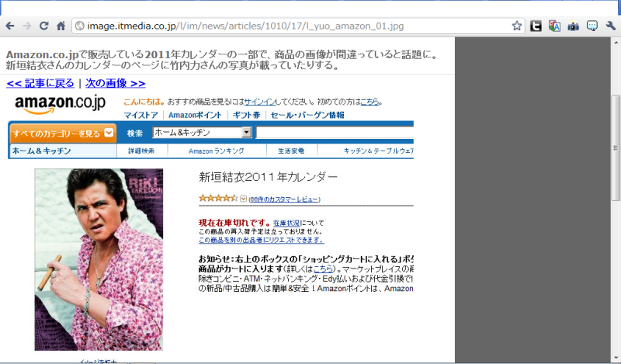621x364 pixels.
Task: Go to 次の画像 link
Action: tap(115, 83)
